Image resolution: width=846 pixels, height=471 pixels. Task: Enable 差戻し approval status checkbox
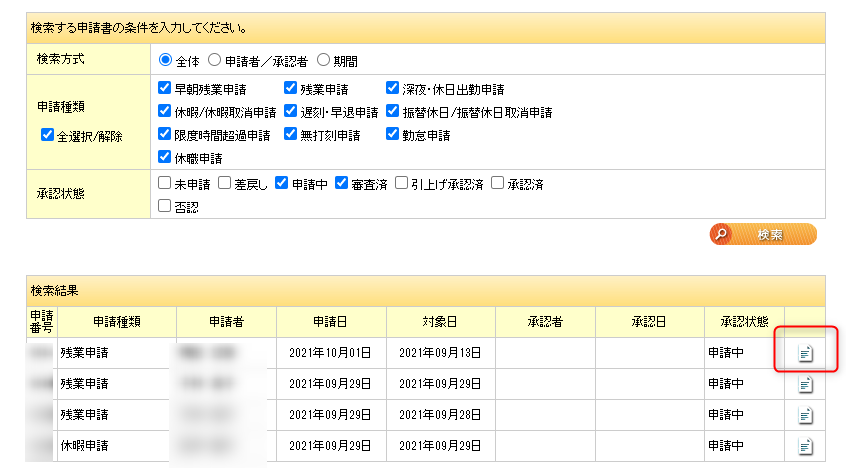[225, 183]
